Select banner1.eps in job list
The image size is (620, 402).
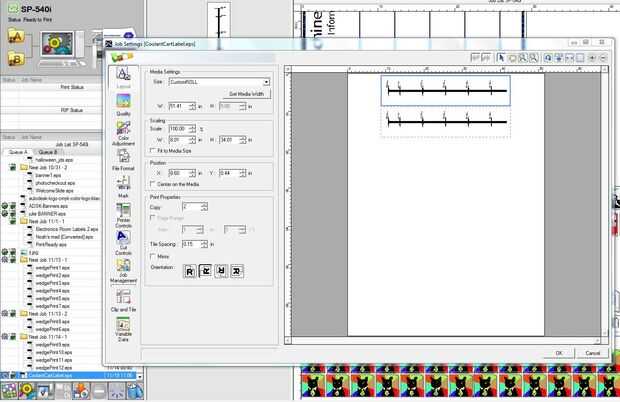[48, 175]
